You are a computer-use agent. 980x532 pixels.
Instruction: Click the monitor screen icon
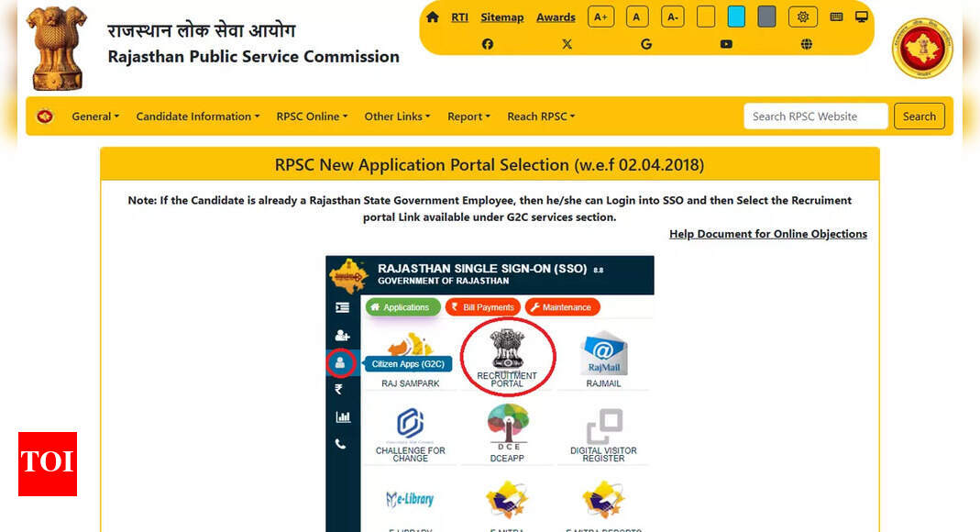click(862, 17)
